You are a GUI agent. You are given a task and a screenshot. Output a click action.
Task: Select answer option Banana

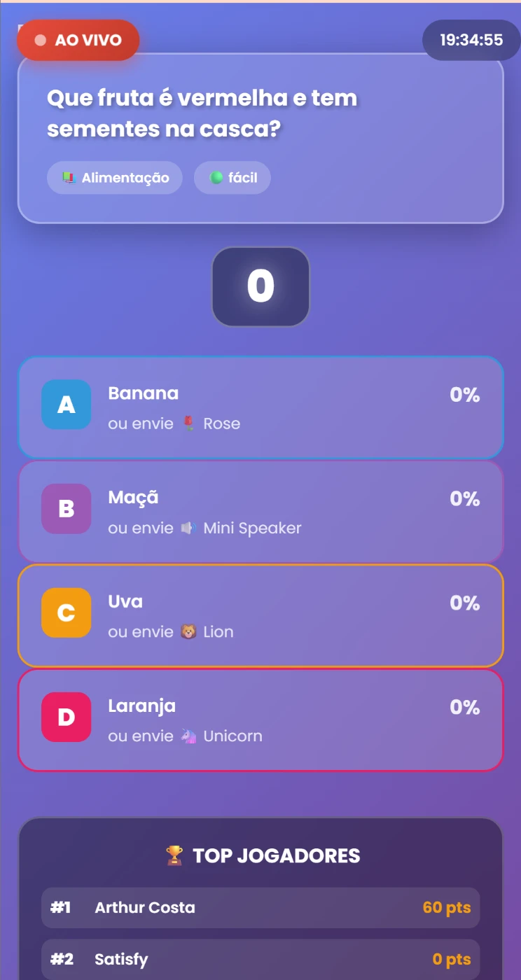pos(144,393)
